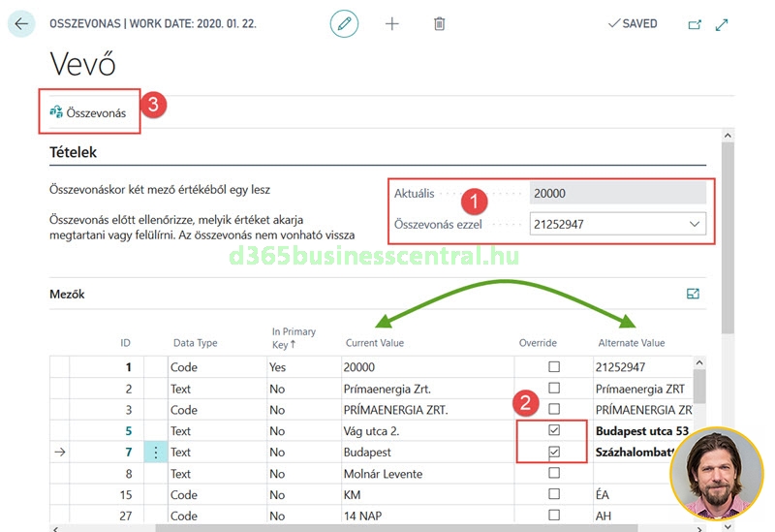Check Override for Molnár Levente row
This screenshot has width=775, height=532.
[x=554, y=473]
